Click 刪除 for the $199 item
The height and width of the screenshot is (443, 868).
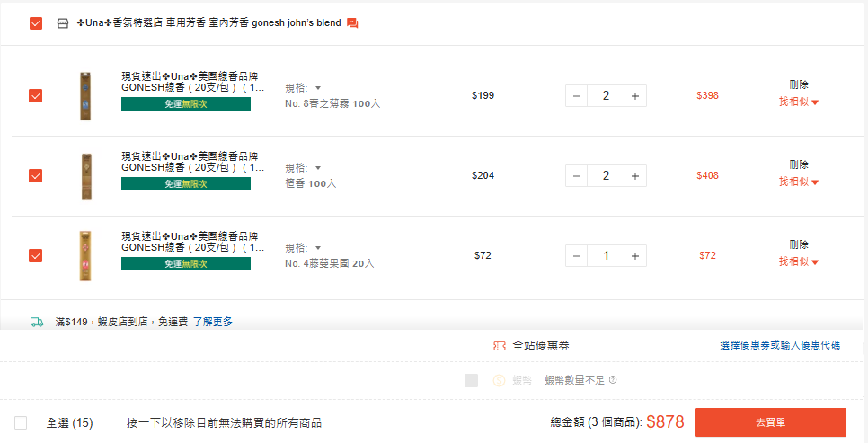click(799, 84)
